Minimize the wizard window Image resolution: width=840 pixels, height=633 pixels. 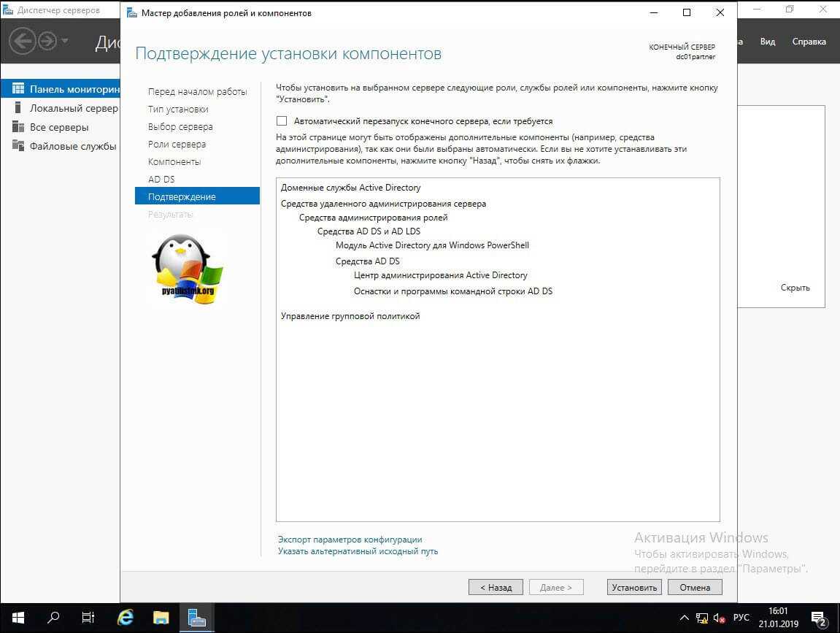tap(654, 12)
